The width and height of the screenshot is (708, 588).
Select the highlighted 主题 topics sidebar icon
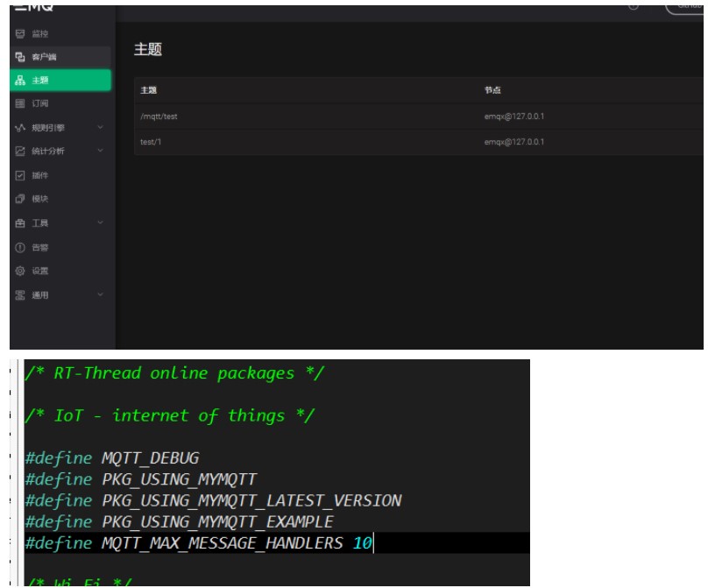tap(20, 81)
